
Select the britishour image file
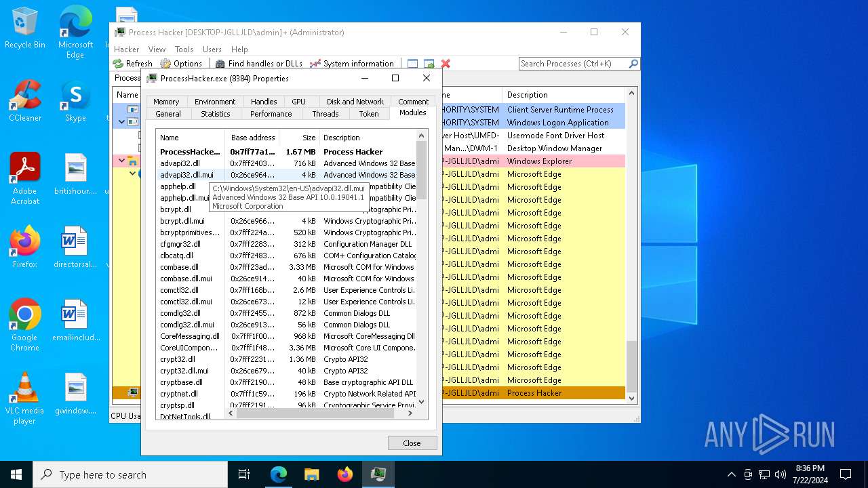coord(75,174)
